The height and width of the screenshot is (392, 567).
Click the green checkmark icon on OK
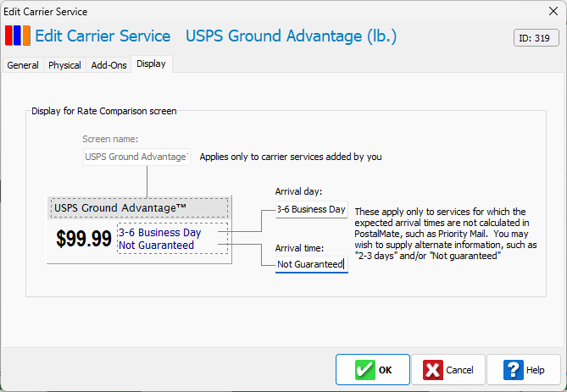364,370
